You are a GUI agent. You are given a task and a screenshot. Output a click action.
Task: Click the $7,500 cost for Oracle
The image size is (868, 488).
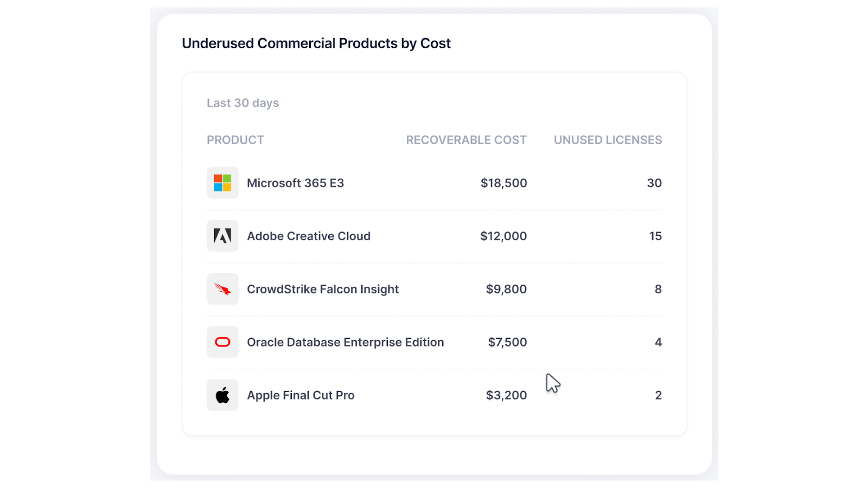click(507, 343)
